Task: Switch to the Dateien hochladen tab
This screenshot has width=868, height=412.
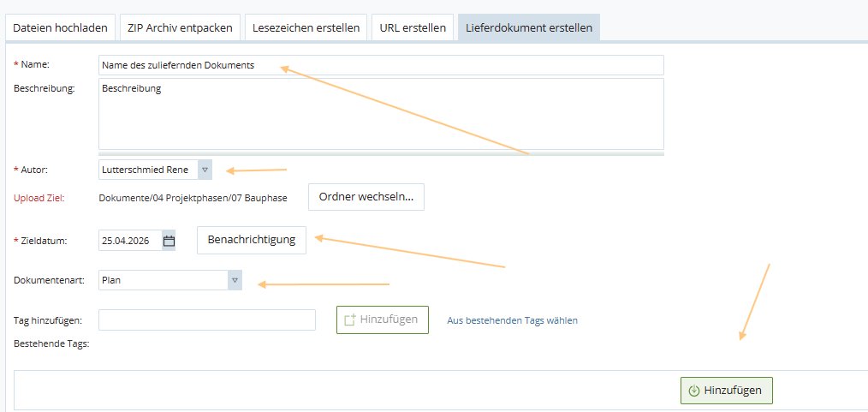Action: click(60, 27)
